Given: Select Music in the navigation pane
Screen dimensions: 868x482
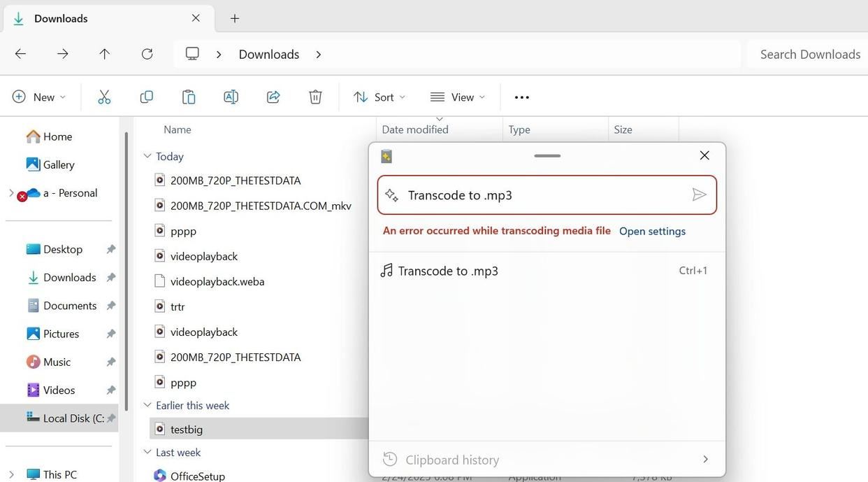Looking at the screenshot, I should 57,362.
